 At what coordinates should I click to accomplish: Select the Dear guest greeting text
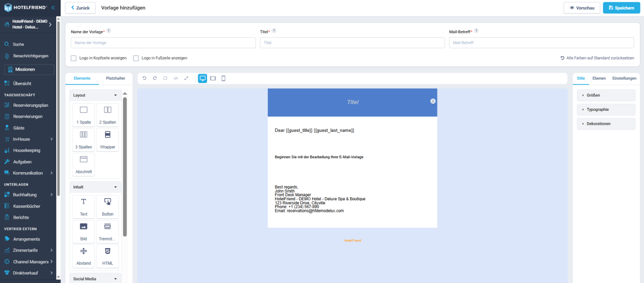tap(314, 130)
